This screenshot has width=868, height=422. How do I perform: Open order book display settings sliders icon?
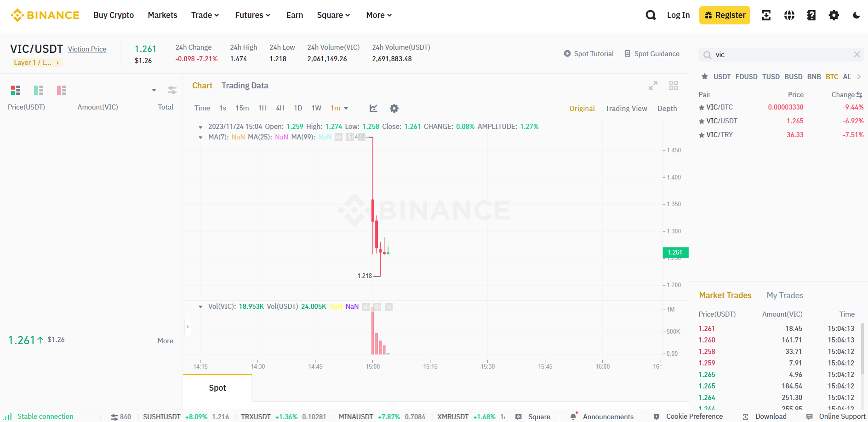(172, 90)
